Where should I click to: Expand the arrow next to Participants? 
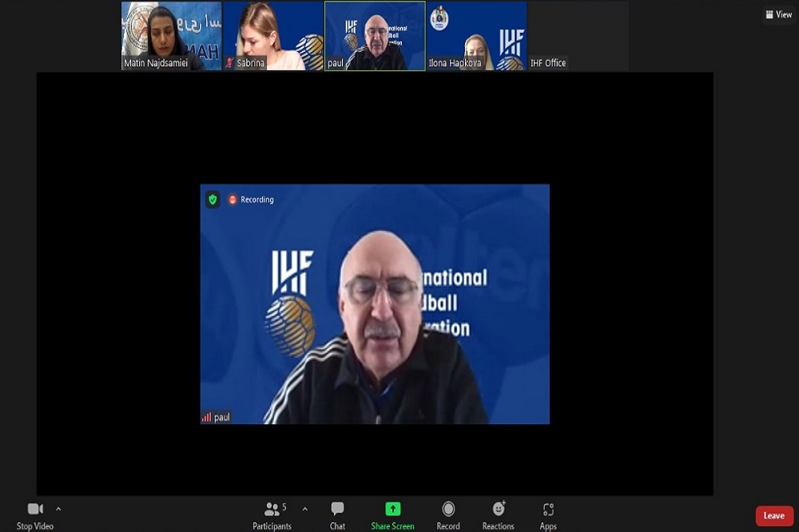[x=304, y=509]
